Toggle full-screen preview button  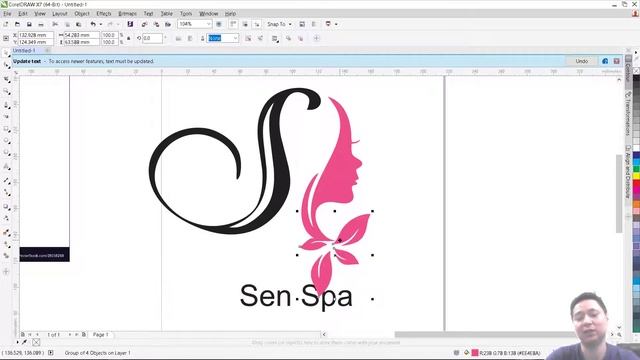219,24
